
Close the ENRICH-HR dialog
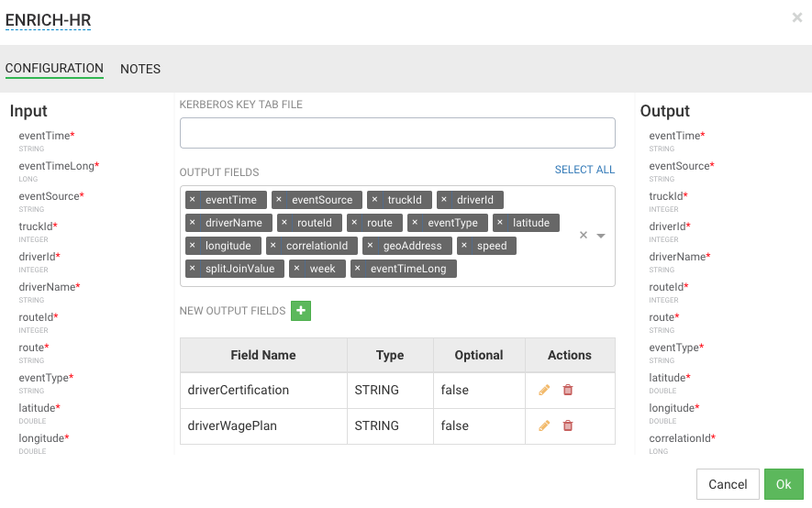[x=796, y=17]
